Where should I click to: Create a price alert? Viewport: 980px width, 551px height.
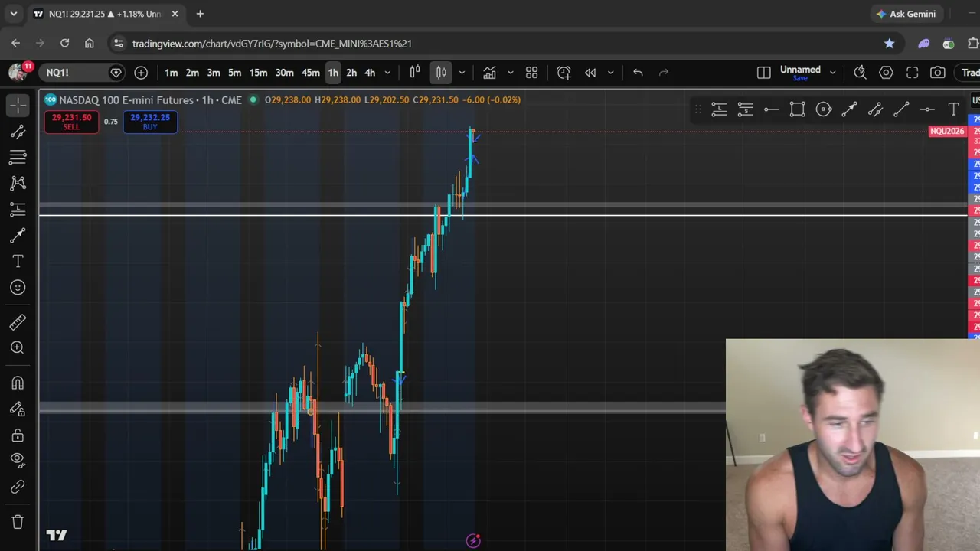click(564, 73)
